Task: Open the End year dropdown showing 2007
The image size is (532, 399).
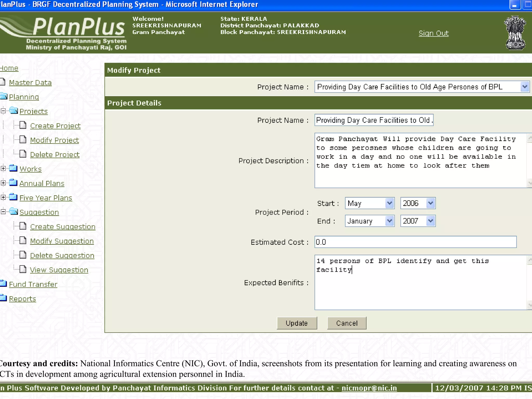Action: coord(430,221)
